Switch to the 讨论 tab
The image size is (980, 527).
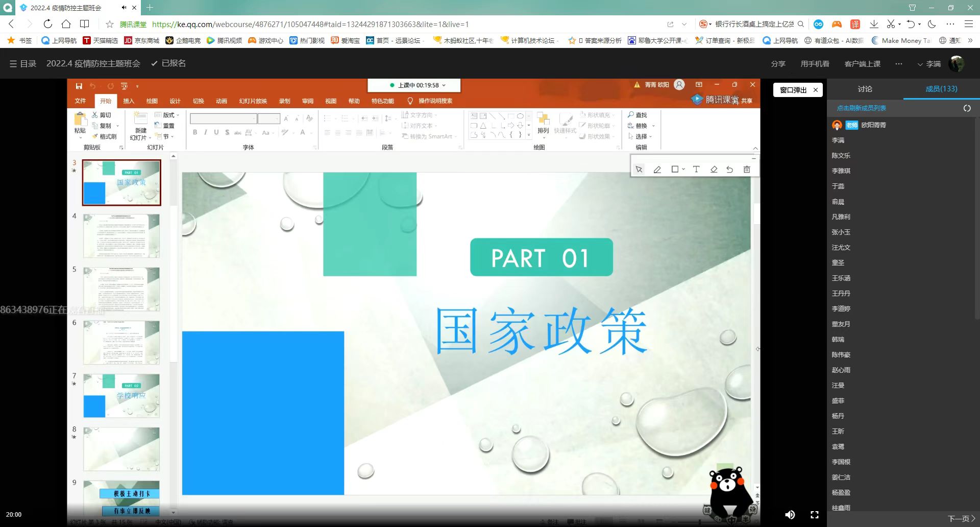pyautogui.click(x=865, y=89)
